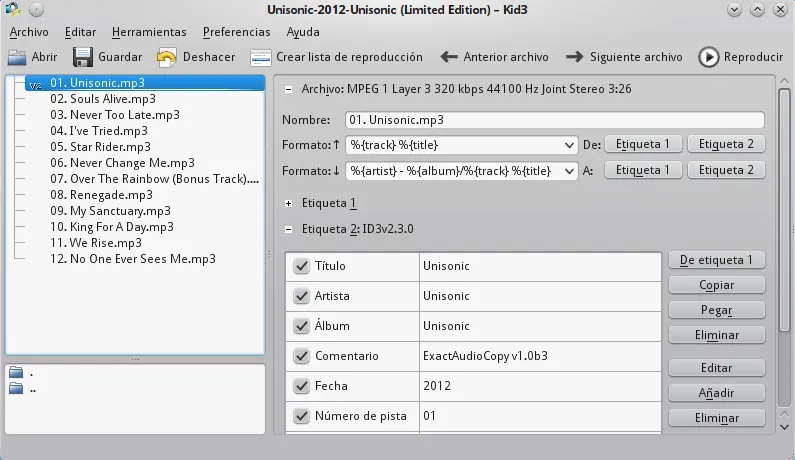Click the scroll up arrow at scrollbar top
The height and width of the screenshot is (460, 795).
784,81
